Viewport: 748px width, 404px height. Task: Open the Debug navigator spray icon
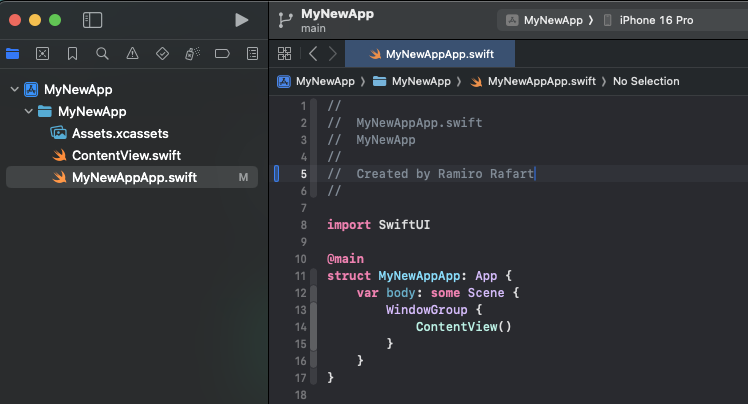(x=193, y=54)
